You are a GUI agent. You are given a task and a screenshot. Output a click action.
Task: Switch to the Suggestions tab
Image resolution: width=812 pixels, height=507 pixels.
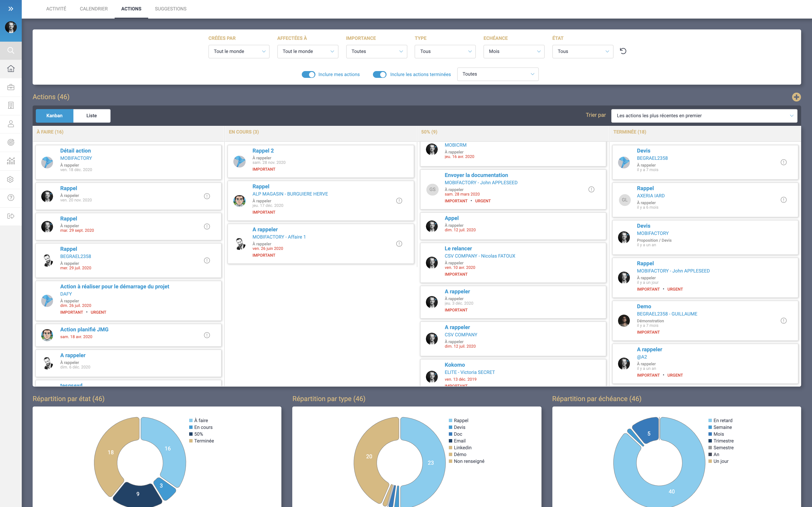click(170, 9)
